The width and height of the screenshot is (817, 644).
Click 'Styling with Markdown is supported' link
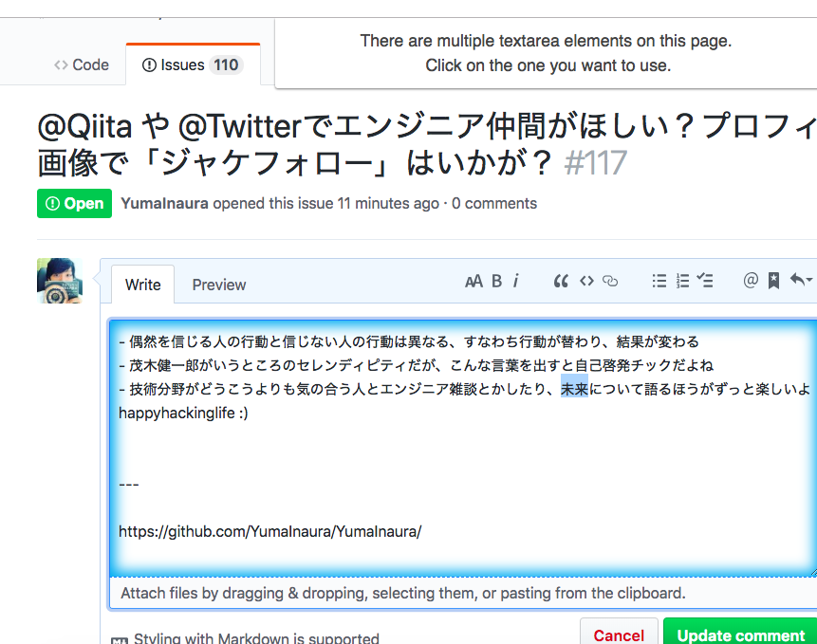click(256, 638)
